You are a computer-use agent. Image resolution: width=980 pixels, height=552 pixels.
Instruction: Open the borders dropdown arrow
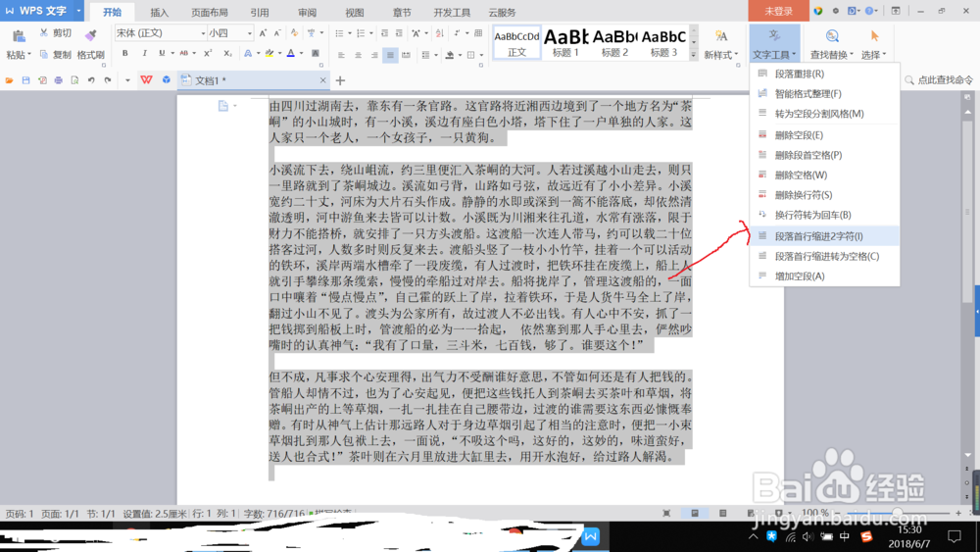pyautogui.click(x=481, y=55)
